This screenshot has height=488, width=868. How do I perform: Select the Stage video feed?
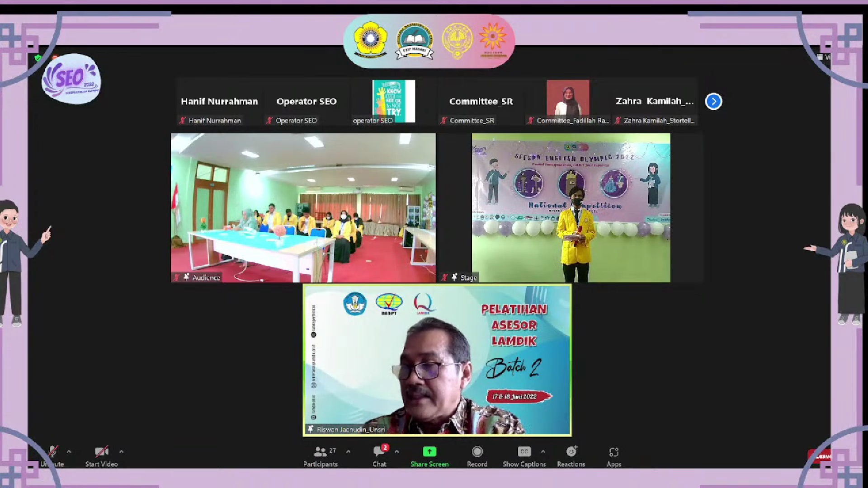[x=571, y=208]
